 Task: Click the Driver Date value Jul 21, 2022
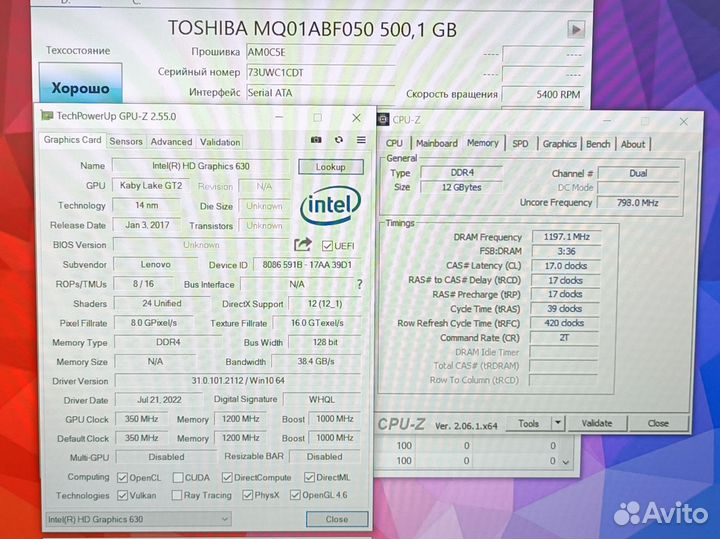pyautogui.click(x=159, y=400)
